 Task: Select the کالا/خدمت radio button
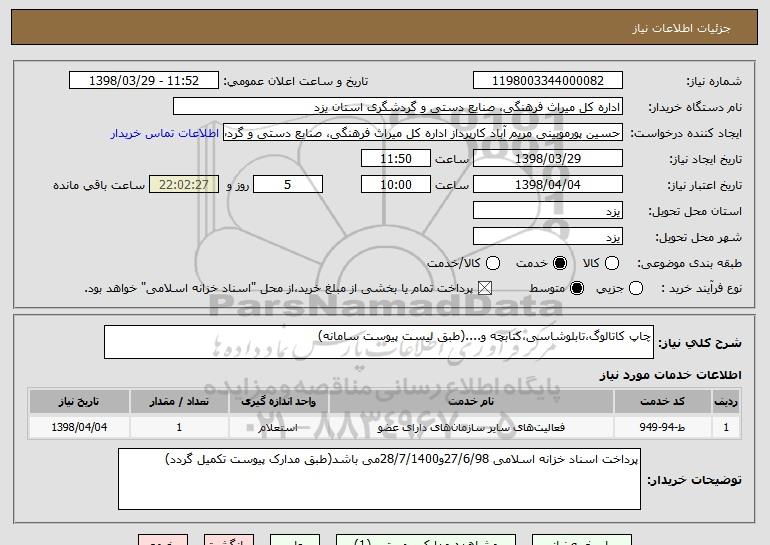tap(493, 263)
